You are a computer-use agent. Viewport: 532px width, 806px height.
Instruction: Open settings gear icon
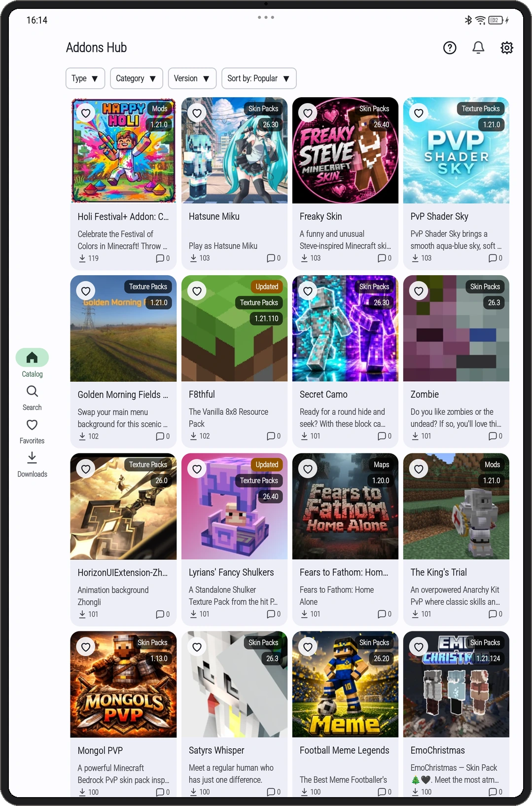point(507,48)
